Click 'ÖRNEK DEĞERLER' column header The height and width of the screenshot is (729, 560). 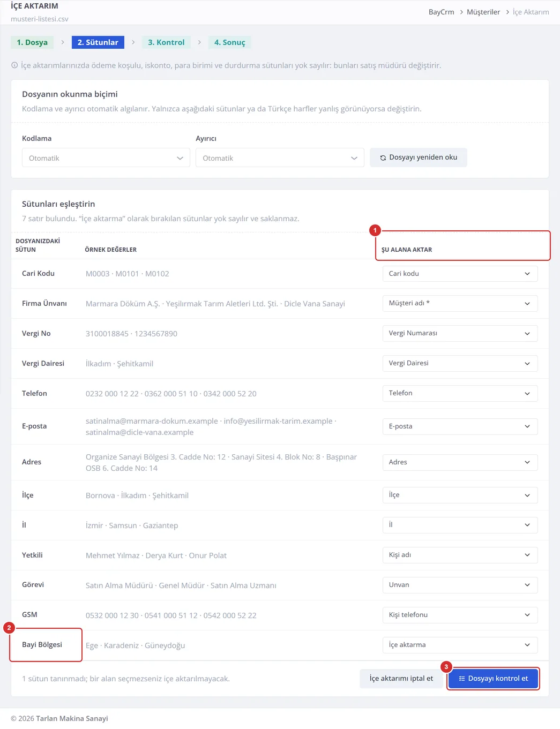(111, 250)
